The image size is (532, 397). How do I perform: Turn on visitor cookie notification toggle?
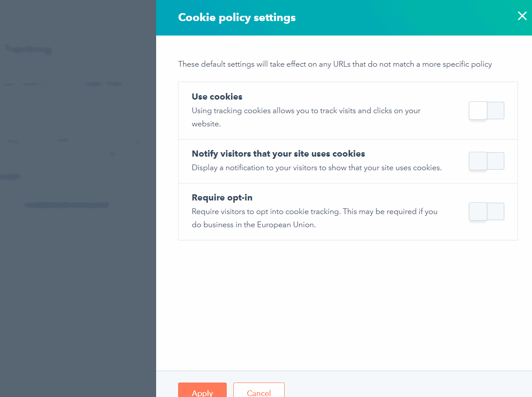tap(486, 161)
